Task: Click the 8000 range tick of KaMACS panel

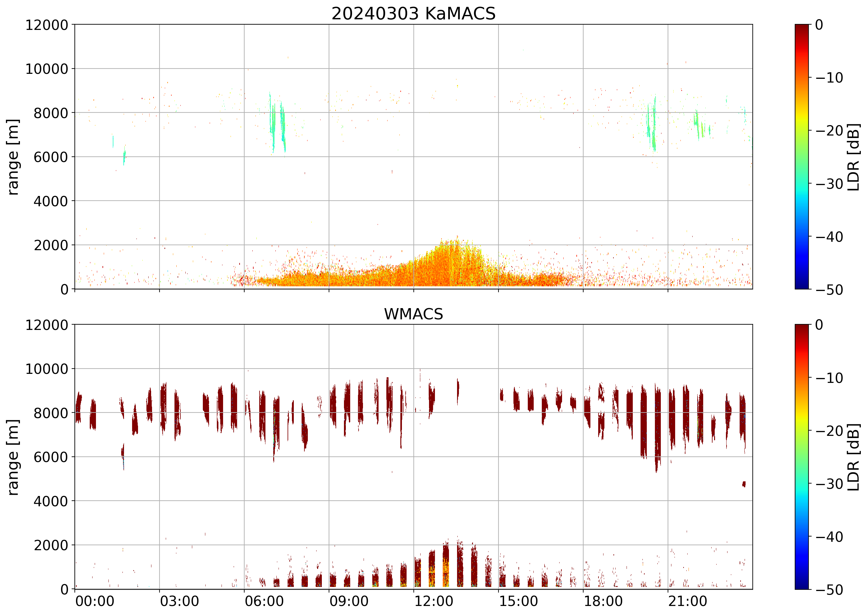Action: pos(51,113)
